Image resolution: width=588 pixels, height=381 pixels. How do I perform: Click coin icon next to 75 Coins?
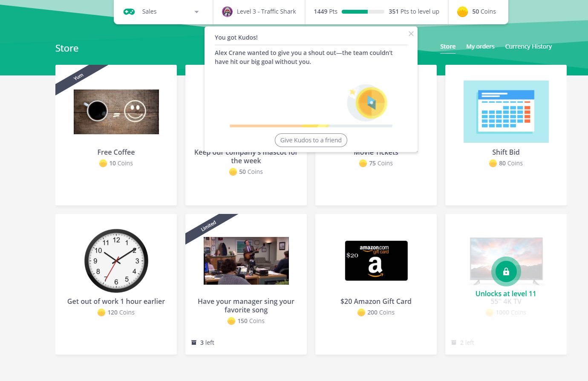coord(363,163)
